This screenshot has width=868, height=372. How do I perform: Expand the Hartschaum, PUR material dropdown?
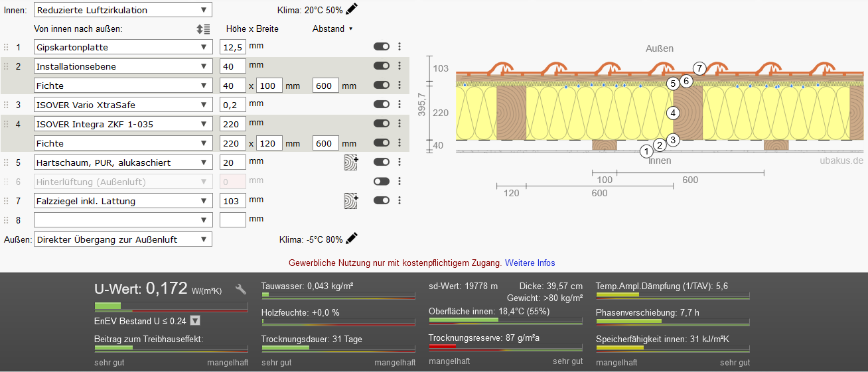tap(123, 162)
